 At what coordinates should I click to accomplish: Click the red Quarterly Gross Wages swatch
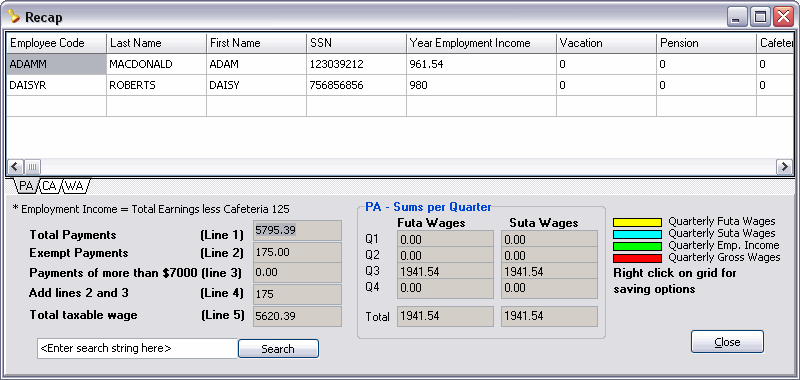coord(637,258)
